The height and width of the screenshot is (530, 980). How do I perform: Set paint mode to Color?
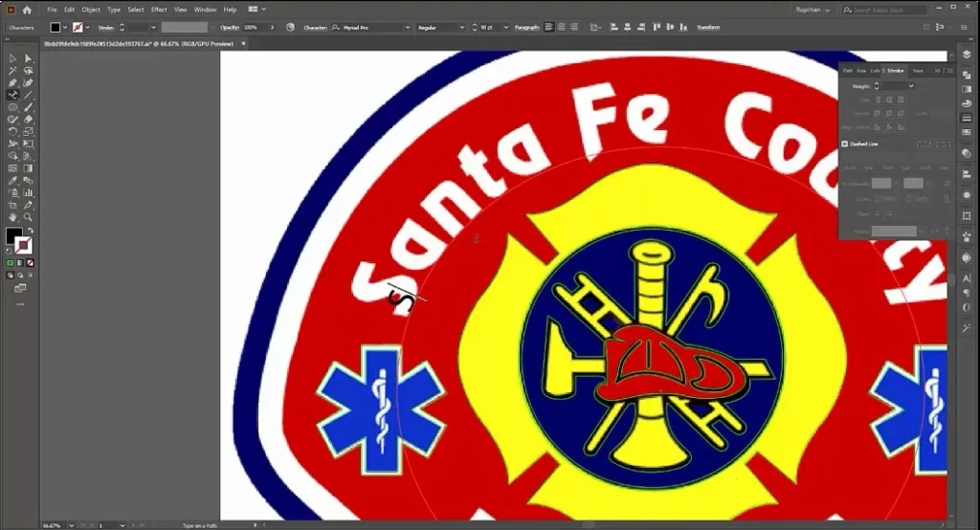tap(10, 263)
